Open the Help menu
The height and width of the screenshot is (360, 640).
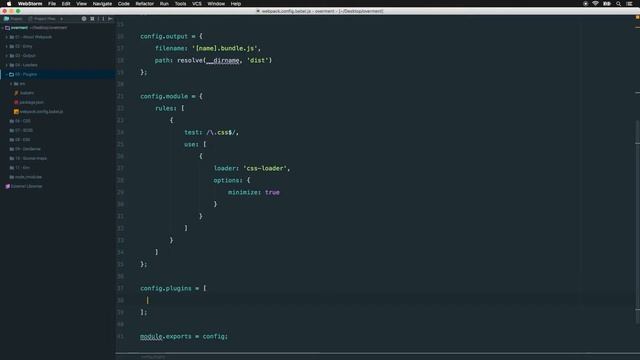(x=236, y=4)
